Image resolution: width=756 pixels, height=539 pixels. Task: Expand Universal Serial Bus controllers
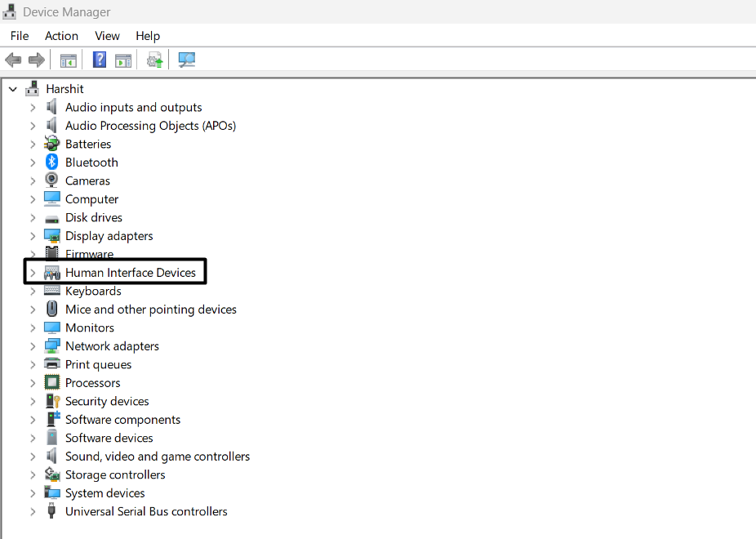[33, 512]
